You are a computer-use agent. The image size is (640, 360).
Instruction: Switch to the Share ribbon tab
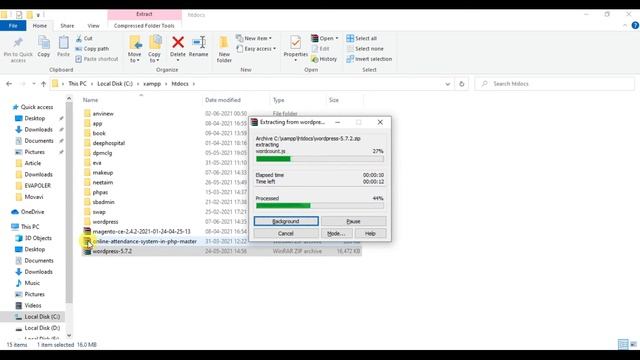[67, 26]
